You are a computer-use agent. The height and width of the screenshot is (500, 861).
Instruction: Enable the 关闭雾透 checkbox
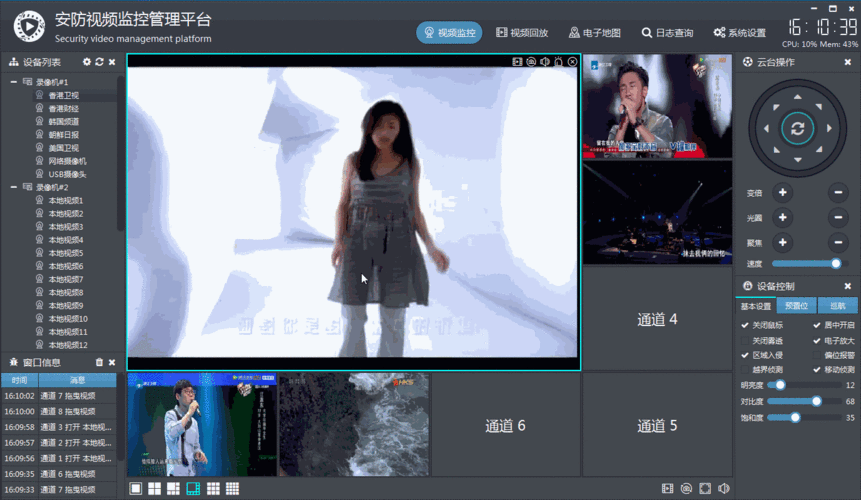[745, 341]
